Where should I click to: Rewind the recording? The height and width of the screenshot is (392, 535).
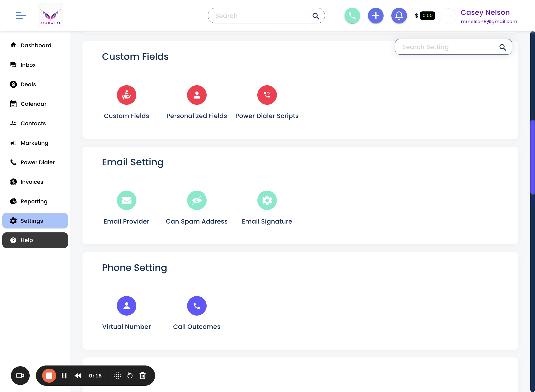pos(78,376)
